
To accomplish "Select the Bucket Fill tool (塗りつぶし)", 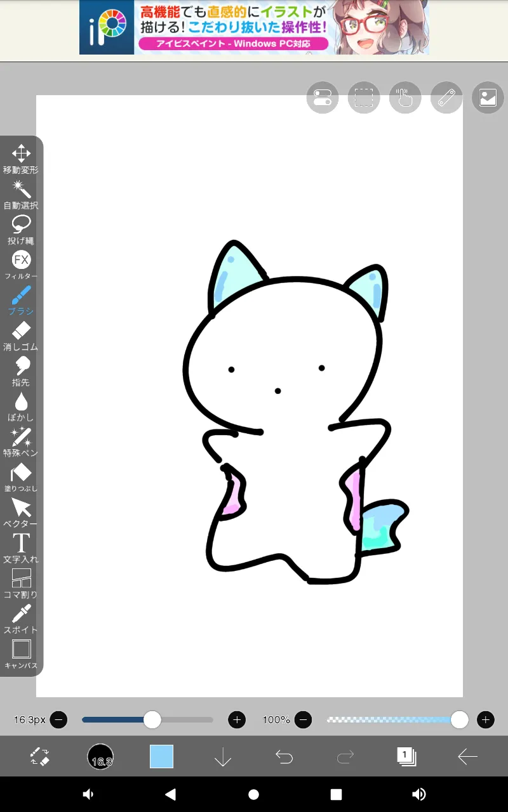I will [x=21, y=478].
